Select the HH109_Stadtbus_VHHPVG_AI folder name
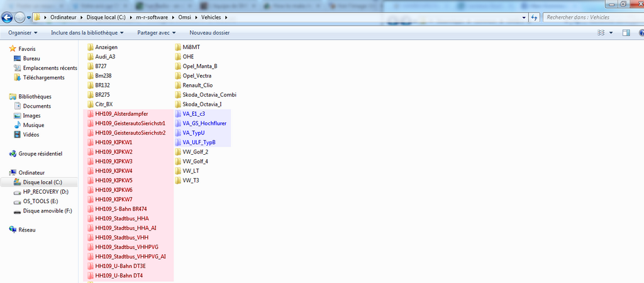This screenshot has width=644, height=283. click(131, 257)
